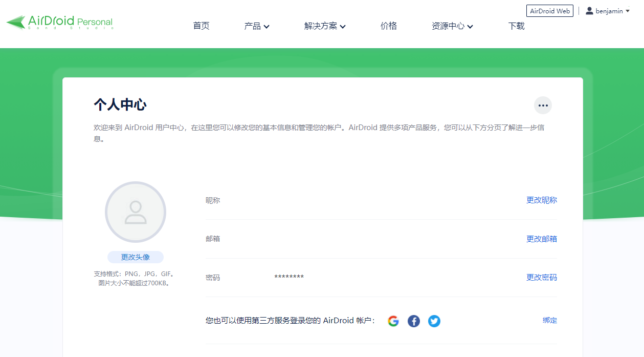Viewport: 644px width, 357px height.
Task: Open the 下载 navigation item
Action: coord(517,26)
